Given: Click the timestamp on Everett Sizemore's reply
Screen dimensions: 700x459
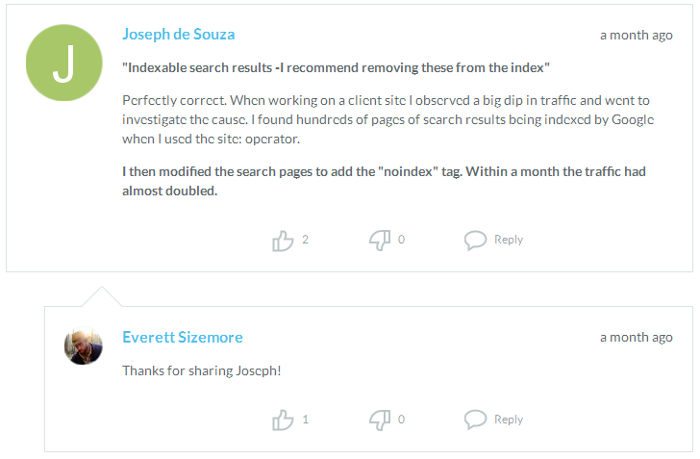Looking at the screenshot, I should pos(636,338).
